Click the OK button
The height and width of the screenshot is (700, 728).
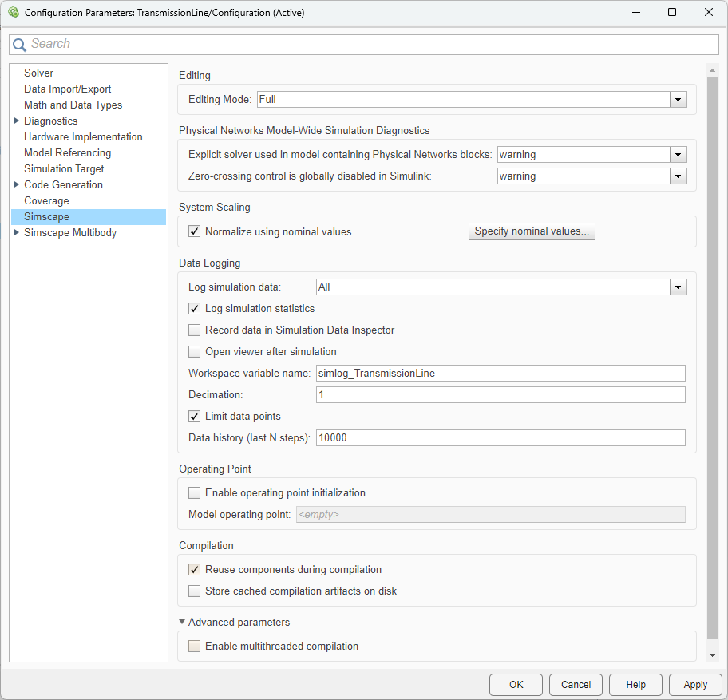516,685
